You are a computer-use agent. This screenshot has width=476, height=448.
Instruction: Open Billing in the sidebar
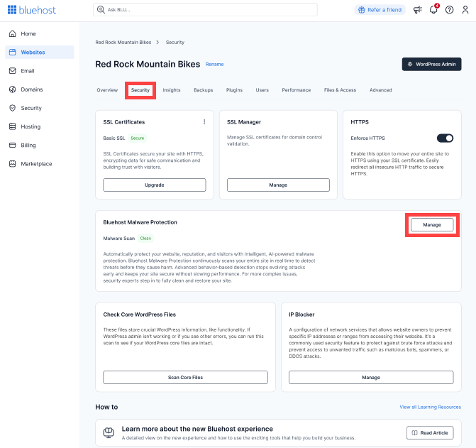40,145
